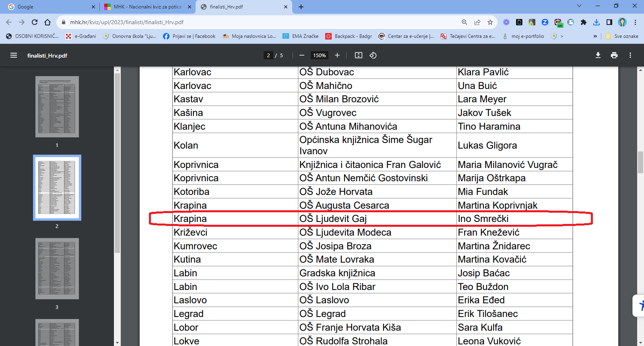644x346 pixels.
Task: Click the "OŠ Mate Lovraka" cell
Action: [377, 259]
